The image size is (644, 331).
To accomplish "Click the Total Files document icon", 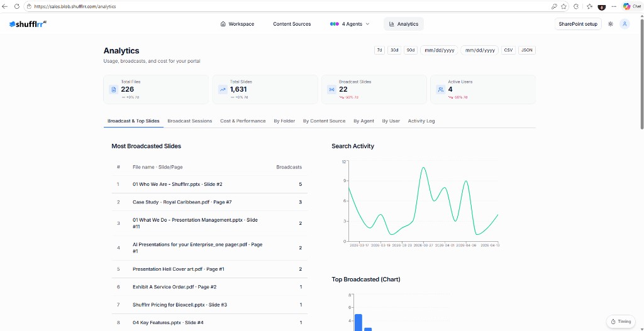I will (114, 89).
